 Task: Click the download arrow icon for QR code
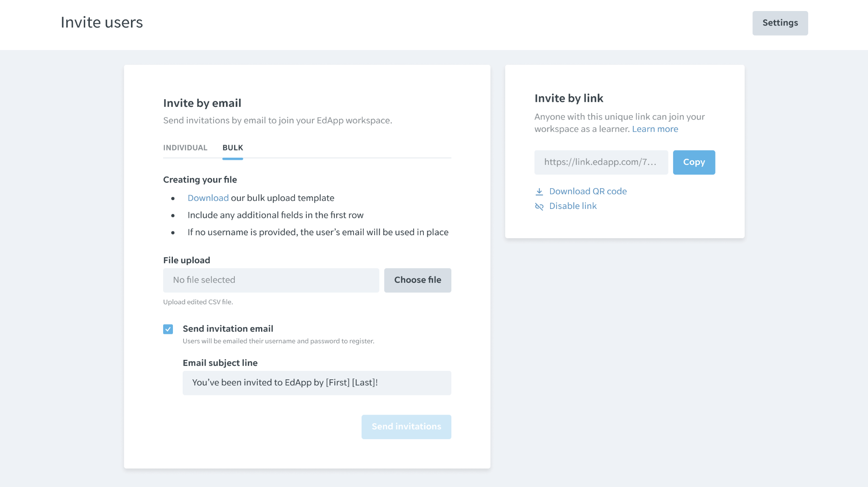(539, 192)
